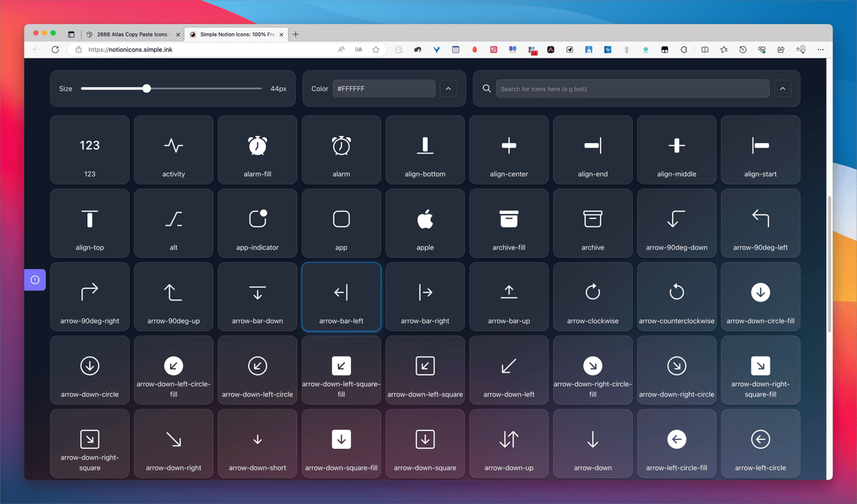Select the apple icon

pos(425,223)
